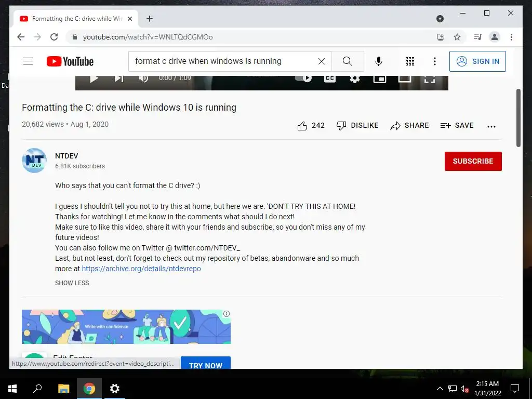Click the install app icon in address bar
Screen dimensions: 532x399
[441, 37]
